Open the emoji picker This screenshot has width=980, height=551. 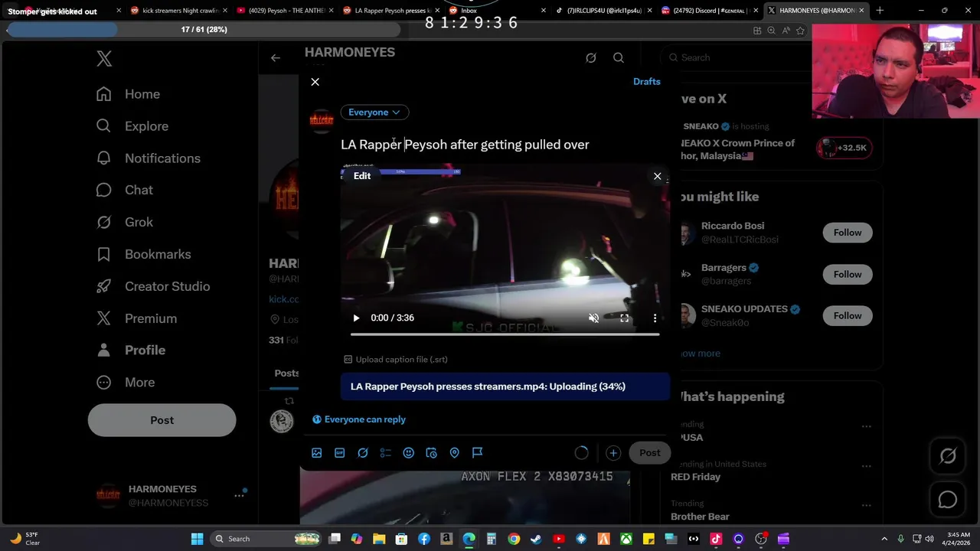click(x=408, y=453)
